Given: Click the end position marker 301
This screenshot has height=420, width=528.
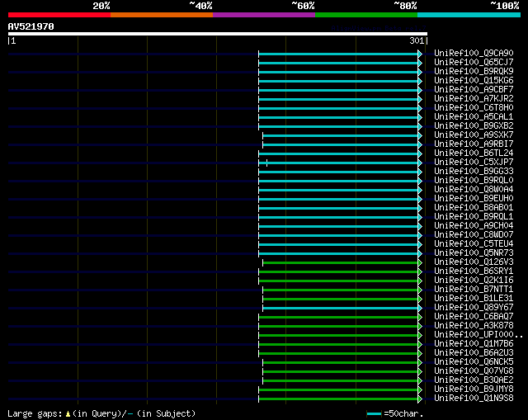Looking at the screenshot, I should point(417,40).
